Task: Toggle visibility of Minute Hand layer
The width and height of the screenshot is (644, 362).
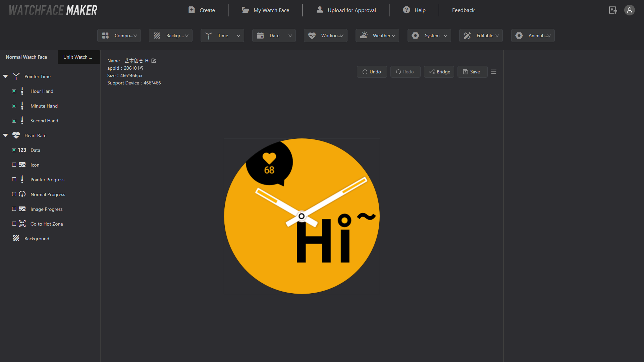Action: pos(14,106)
